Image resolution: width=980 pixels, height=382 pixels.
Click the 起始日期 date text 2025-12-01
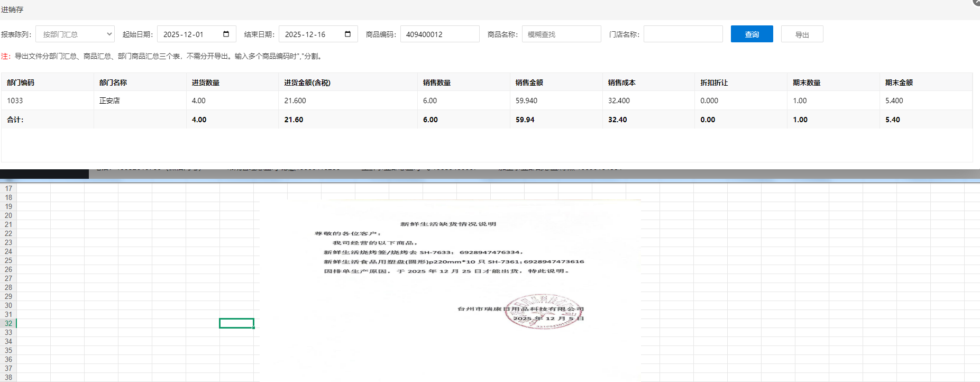[184, 34]
